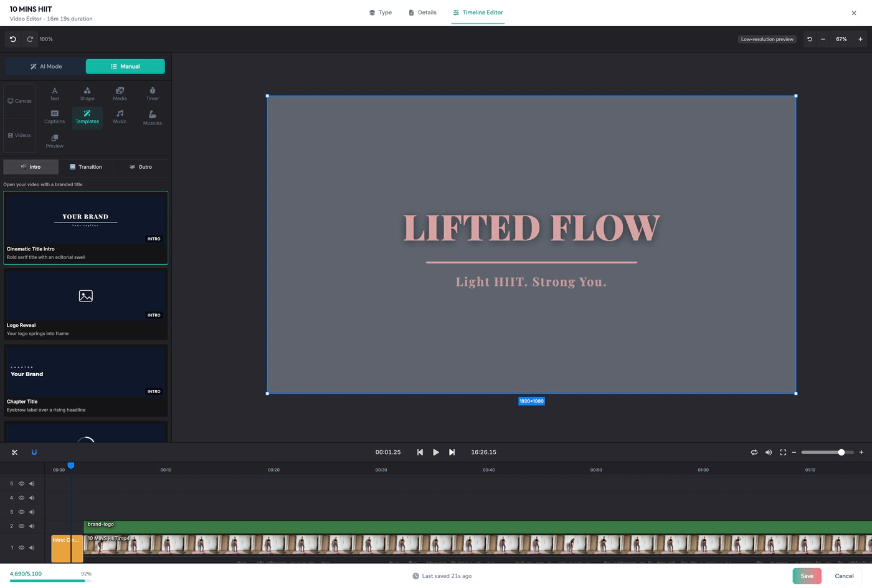The height and width of the screenshot is (588, 872).
Task: Click the redo arrow icon
Action: tap(30, 39)
